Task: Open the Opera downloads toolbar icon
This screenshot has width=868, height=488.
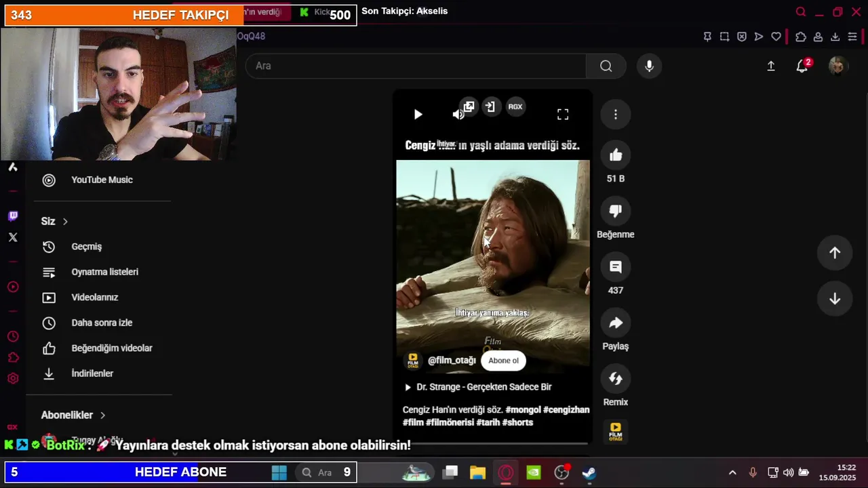Action: tap(835, 37)
